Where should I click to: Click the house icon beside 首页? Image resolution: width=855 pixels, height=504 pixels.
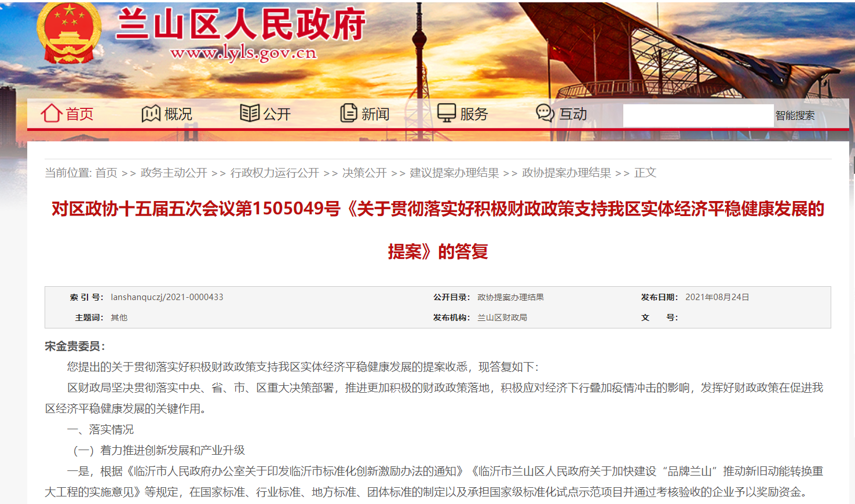[51, 113]
